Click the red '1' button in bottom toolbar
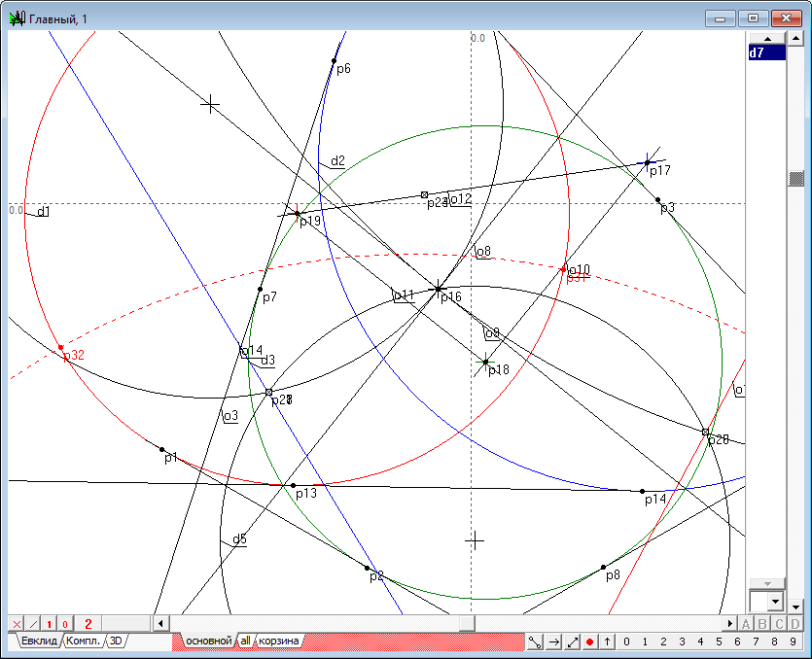Viewport: 812px width, 659px height. point(50,624)
